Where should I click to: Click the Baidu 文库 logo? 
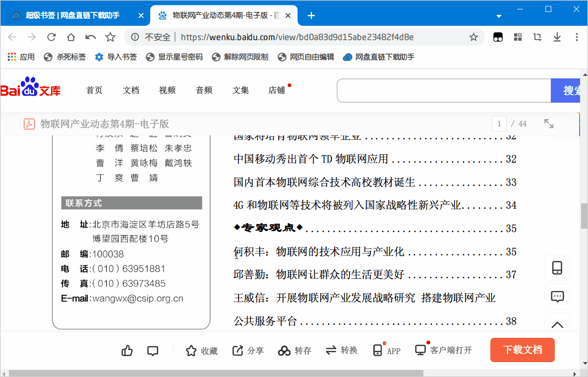click(x=30, y=87)
